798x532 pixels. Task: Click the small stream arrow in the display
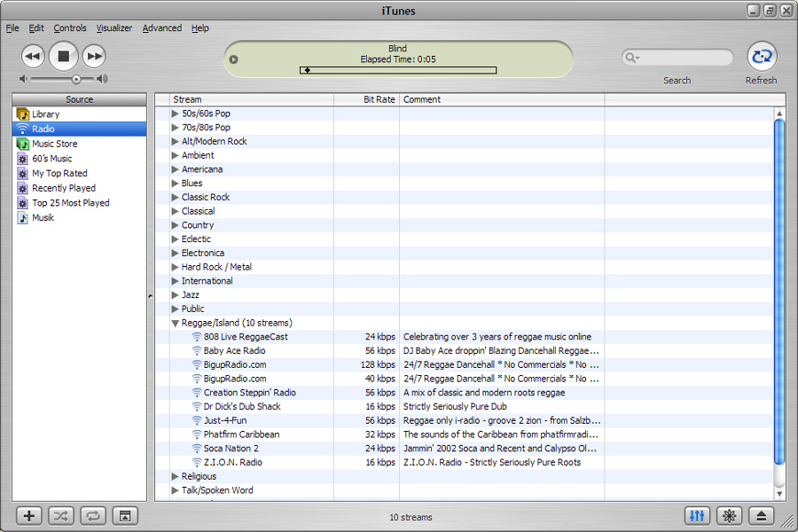[233, 59]
